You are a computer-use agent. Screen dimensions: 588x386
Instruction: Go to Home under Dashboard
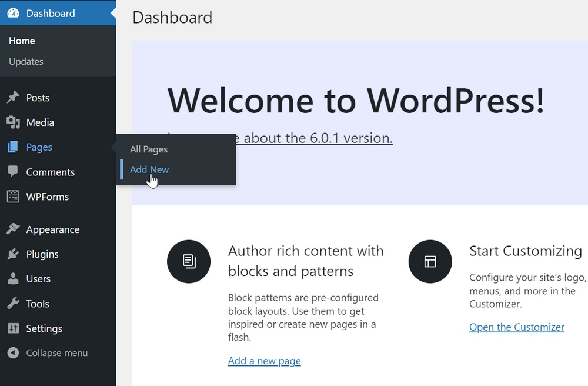point(22,41)
